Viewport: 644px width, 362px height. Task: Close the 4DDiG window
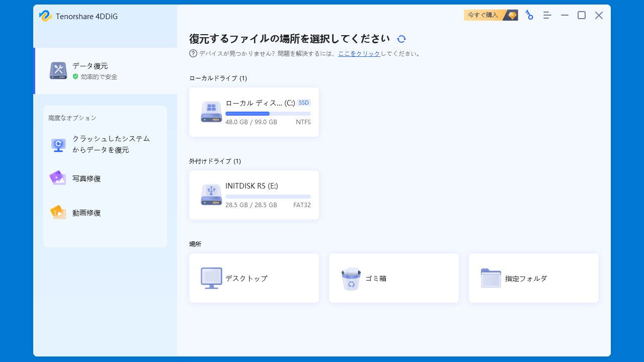pos(599,16)
